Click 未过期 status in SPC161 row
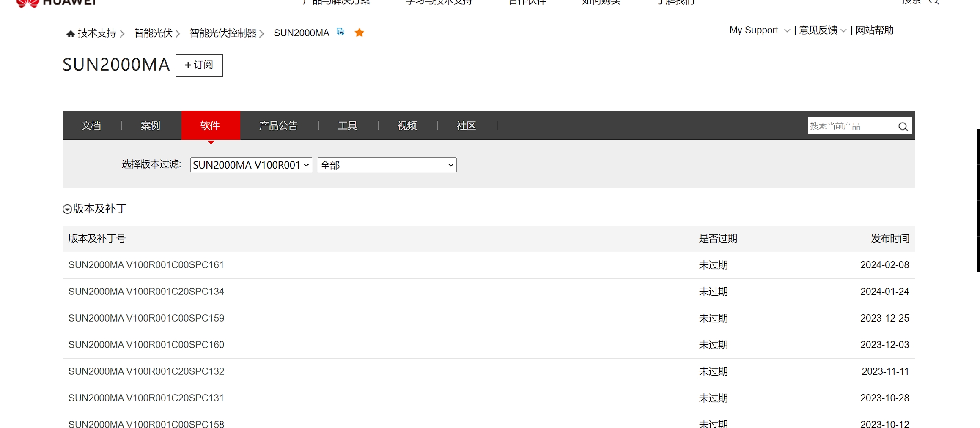 coord(713,265)
